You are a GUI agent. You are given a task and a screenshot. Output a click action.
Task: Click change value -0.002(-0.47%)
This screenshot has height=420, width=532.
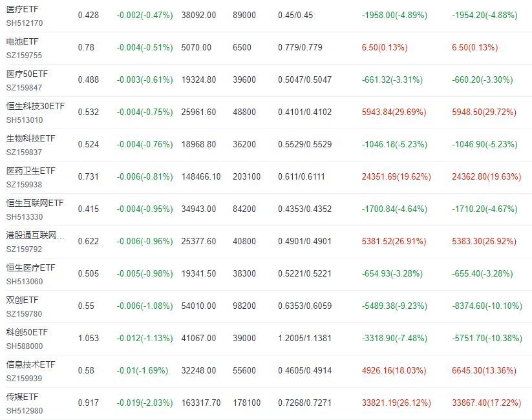(145, 16)
